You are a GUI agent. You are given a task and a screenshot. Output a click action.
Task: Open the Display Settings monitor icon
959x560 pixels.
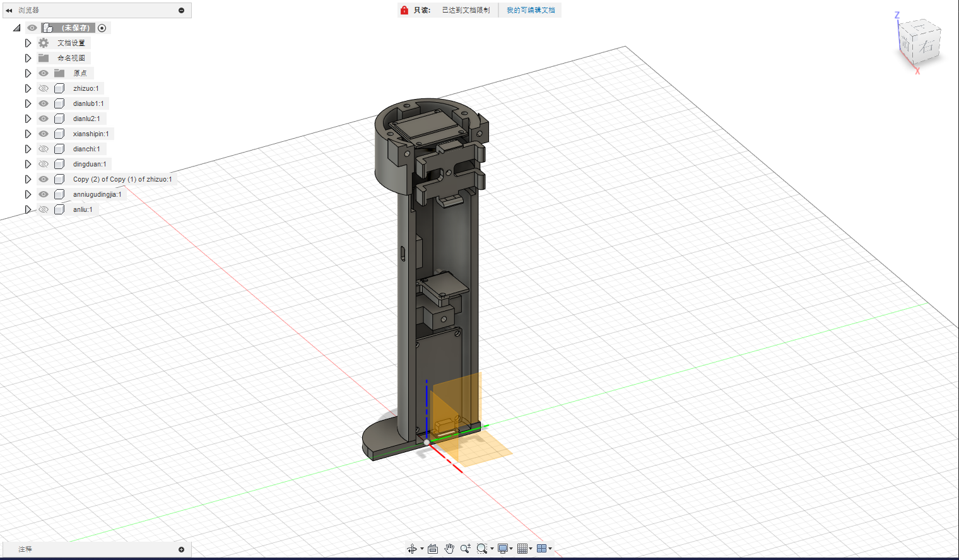(x=503, y=549)
